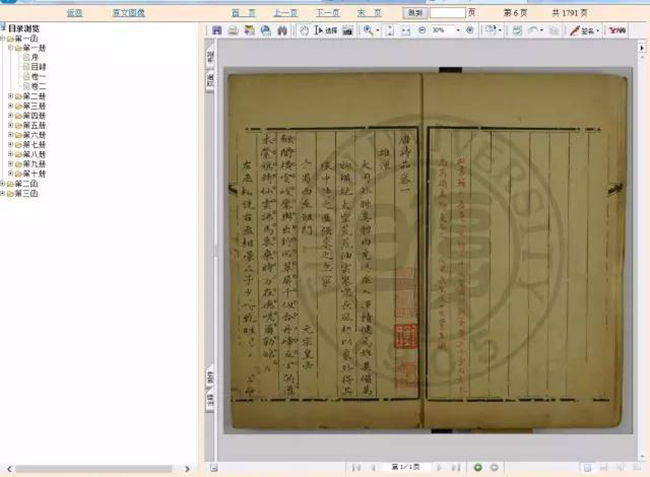Click the snapshot camera icon
The image size is (650, 477).
click(x=347, y=30)
